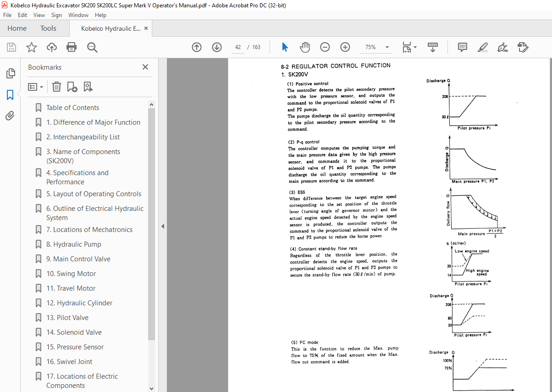
Task: Go to the next page
Action: [x=217, y=47]
